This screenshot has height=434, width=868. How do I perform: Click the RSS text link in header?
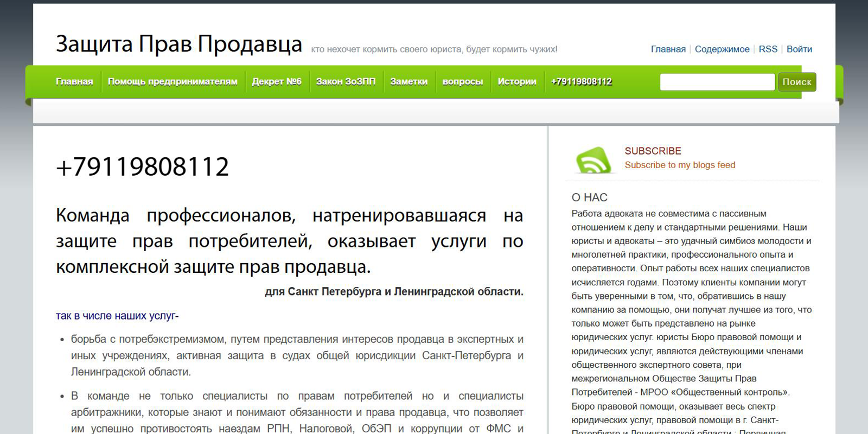[x=768, y=49]
